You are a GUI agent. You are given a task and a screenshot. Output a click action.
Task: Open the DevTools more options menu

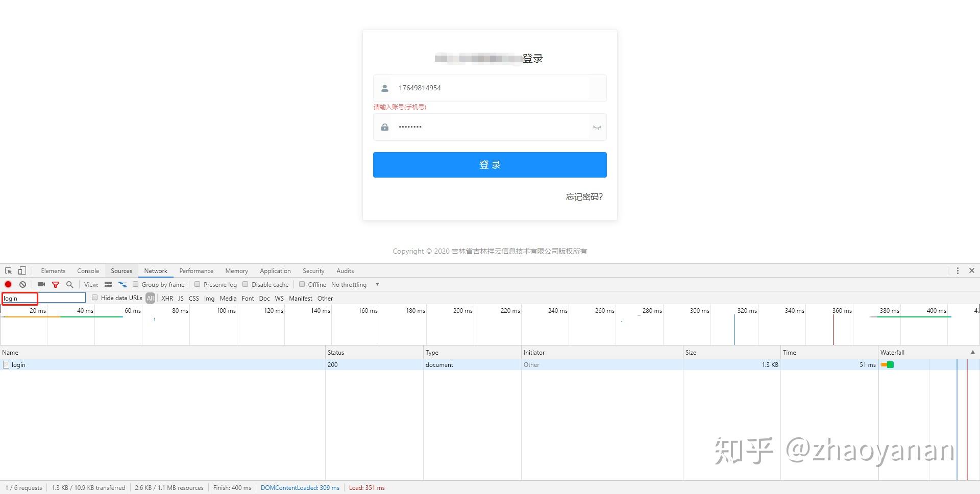pos(958,270)
